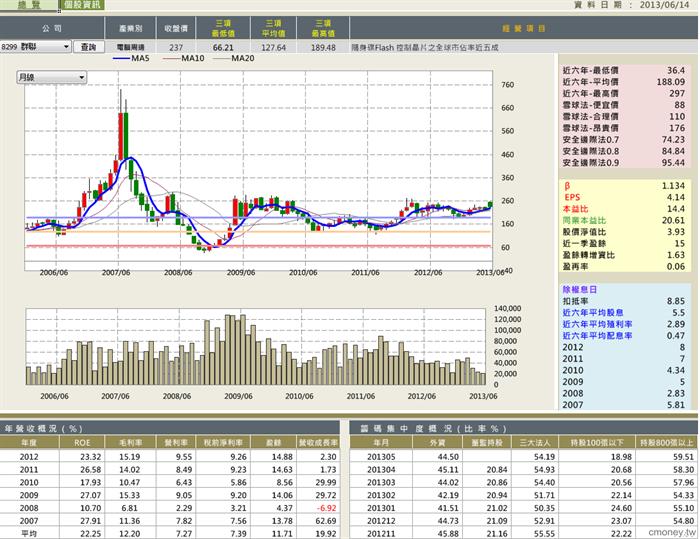Click the 本益比 label
The height and width of the screenshot is (539, 700).
pos(575,209)
